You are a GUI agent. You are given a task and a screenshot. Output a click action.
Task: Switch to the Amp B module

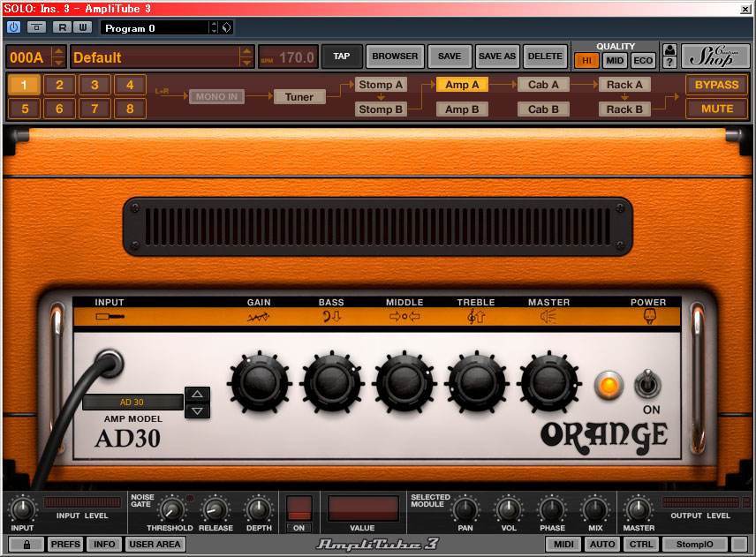pyautogui.click(x=462, y=109)
